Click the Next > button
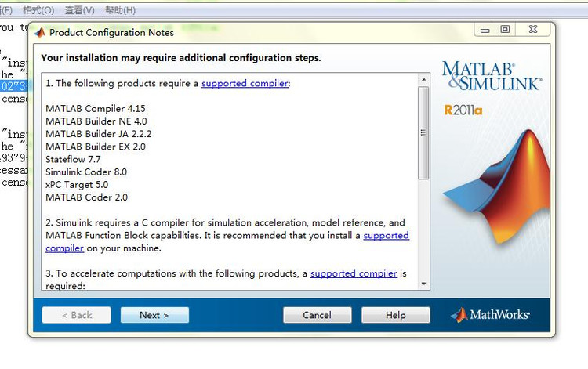Image resolution: width=588 pixels, height=369 pixels. click(154, 315)
